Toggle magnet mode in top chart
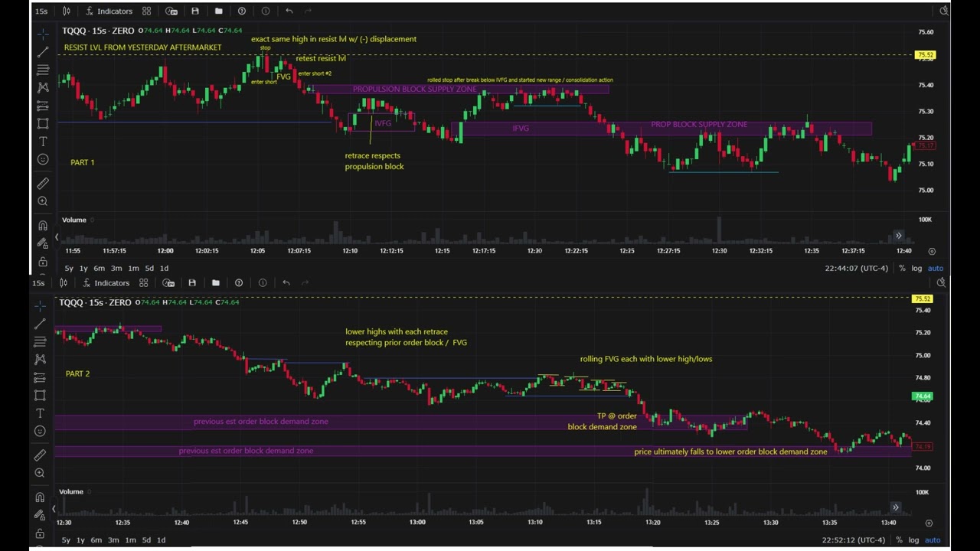 (43, 226)
